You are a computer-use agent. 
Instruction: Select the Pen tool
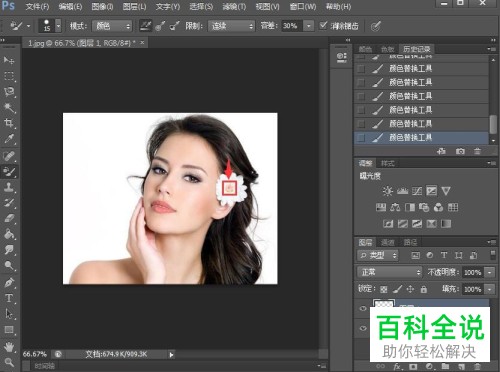click(x=9, y=283)
